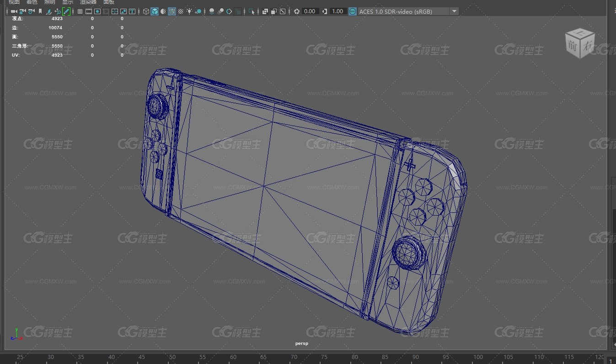Click the Exposure aperture icon
The width and height of the screenshot is (616, 364).
[x=296, y=11]
